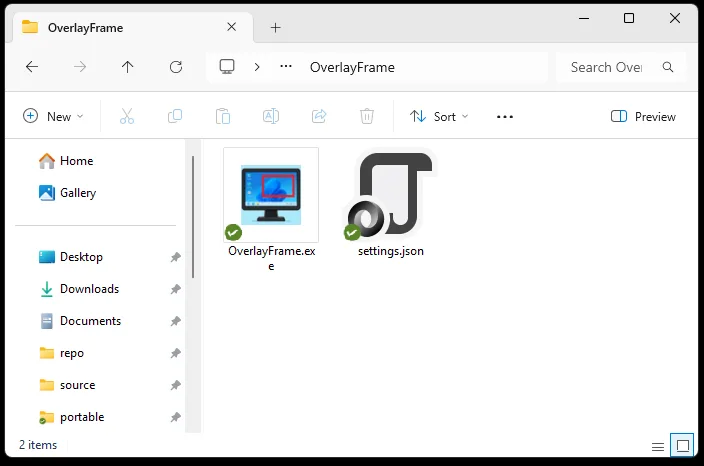This screenshot has height=466, width=704.
Task: Click the 2 items status text
Action: [x=38, y=445]
